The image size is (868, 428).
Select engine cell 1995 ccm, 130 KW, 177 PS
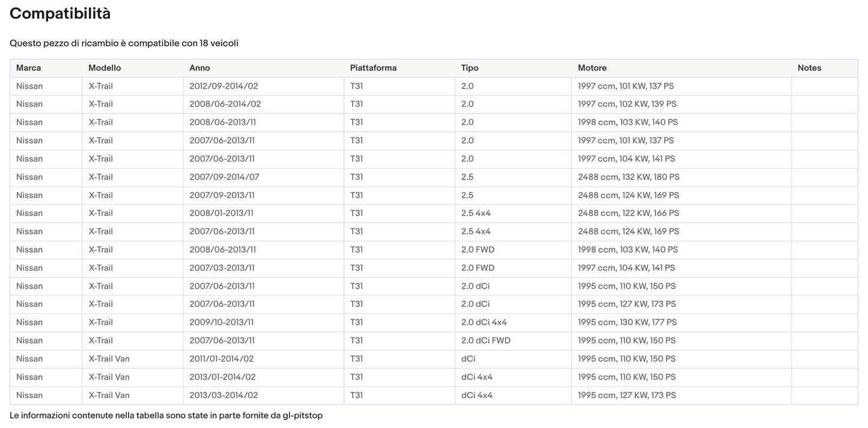pyautogui.click(x=627, y=322)
